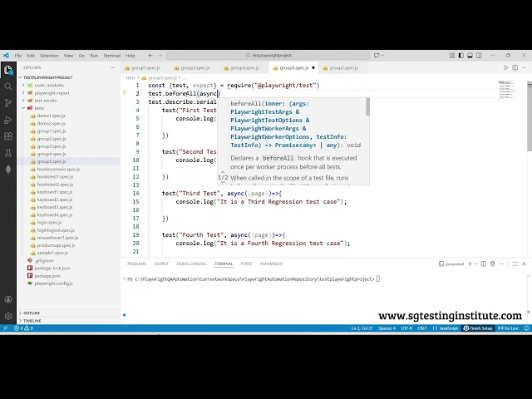532x399 pixels.
Task: Click the Run file play icon
Action: pos(505,68)
